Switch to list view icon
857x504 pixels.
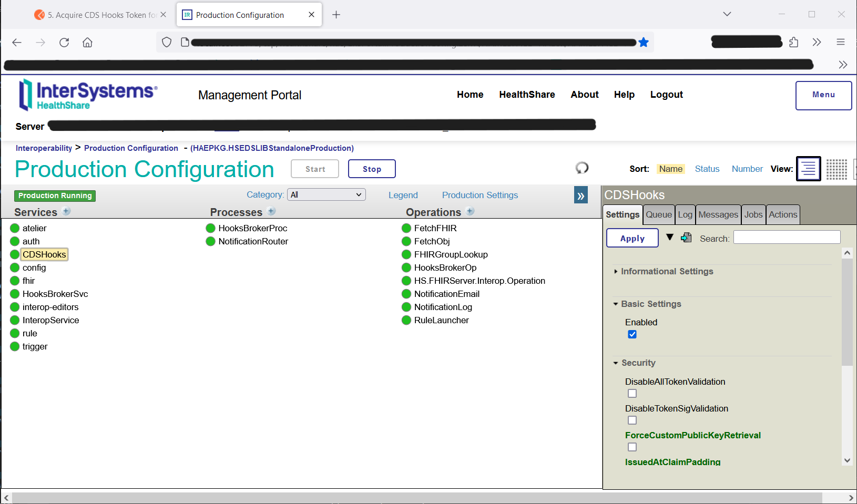coord(809,169)
